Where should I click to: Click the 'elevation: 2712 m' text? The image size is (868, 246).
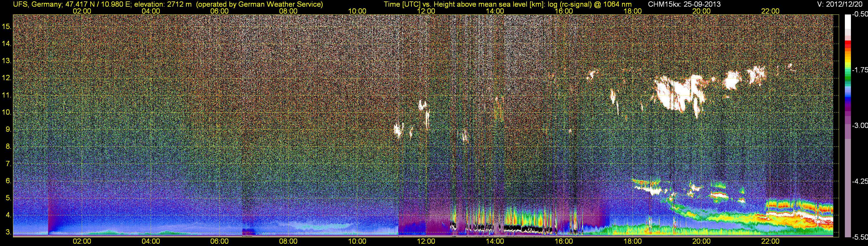coord(163,4)
